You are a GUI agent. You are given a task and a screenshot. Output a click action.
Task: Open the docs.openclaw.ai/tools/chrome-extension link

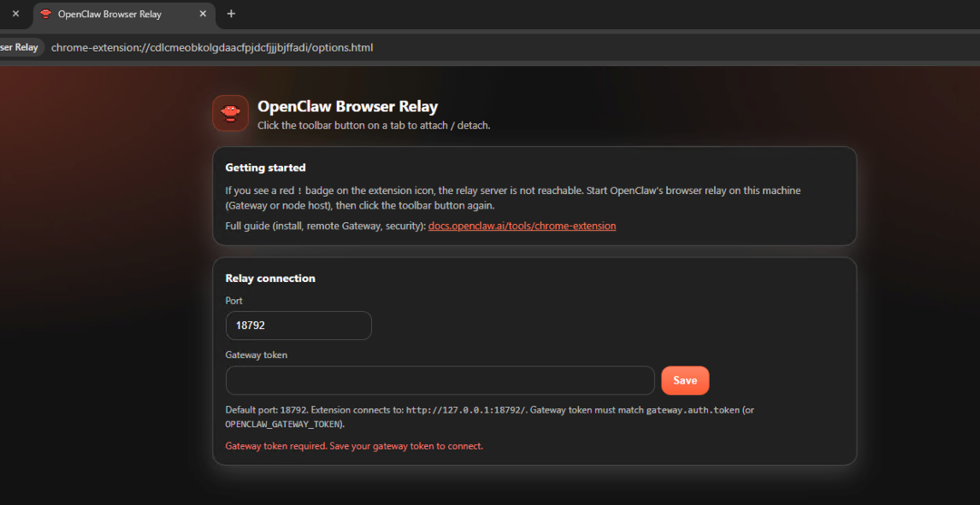[522, 226]
